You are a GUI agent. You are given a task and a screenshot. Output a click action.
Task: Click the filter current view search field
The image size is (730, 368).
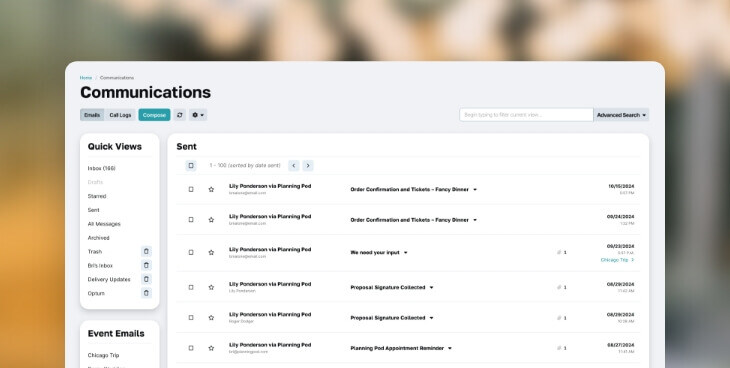click(x=526, y=115)
